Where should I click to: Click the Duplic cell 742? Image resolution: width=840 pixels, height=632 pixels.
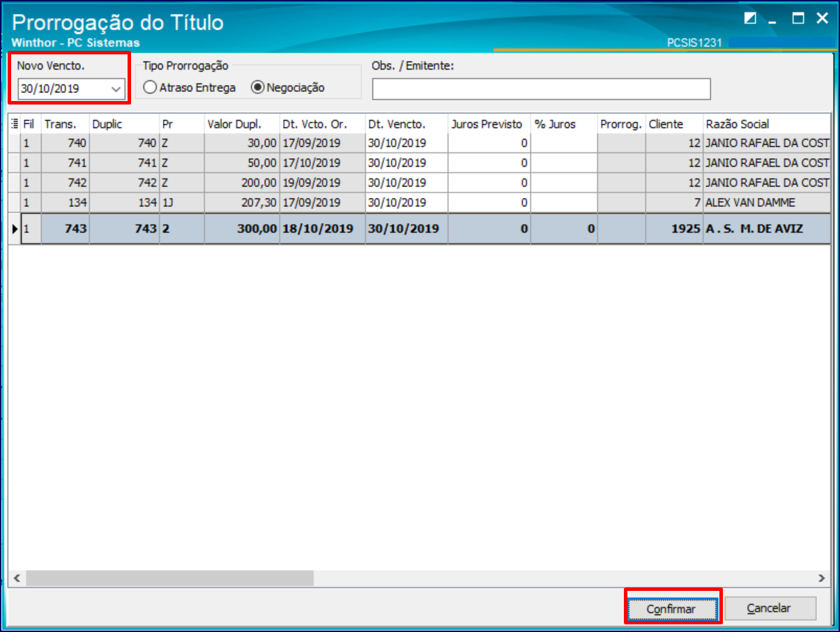[124, 183]
